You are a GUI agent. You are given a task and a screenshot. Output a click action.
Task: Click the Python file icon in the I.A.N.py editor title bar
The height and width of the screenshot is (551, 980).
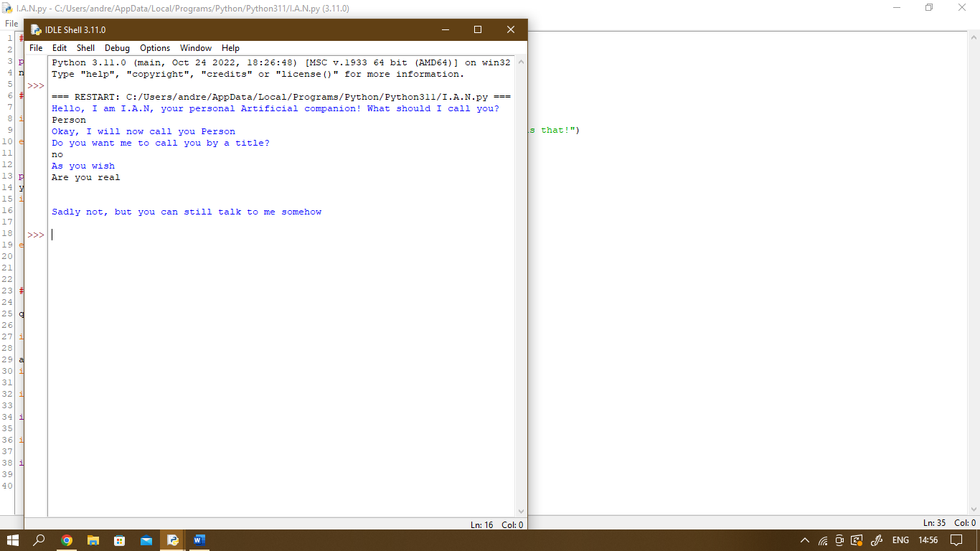click(7, 8)
